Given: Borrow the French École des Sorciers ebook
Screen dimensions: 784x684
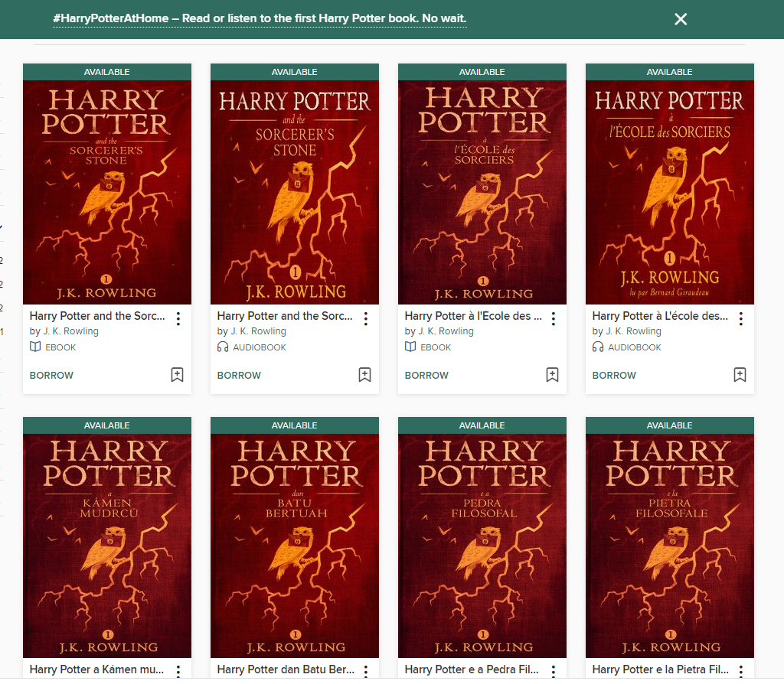Looking at the screenshot, I should [426, 376].
